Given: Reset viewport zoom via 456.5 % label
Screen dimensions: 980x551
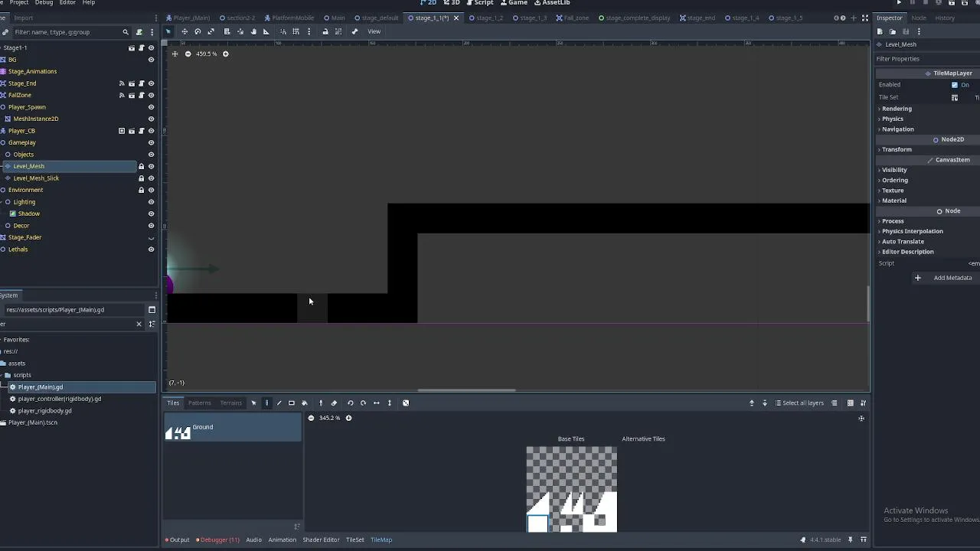Looking at the screenshot, I should 207,54.
